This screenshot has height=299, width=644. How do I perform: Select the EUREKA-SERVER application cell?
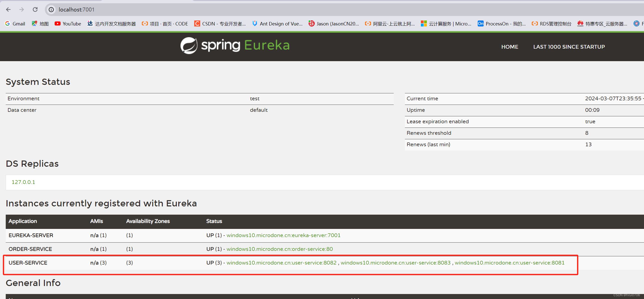coord(31,235)
